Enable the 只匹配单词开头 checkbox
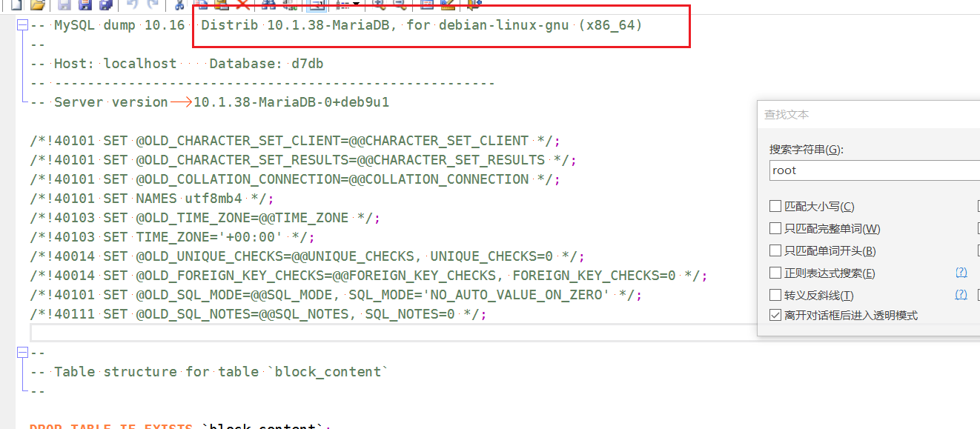The width and height of the screenshot is (980, 429). click(775, 250)
